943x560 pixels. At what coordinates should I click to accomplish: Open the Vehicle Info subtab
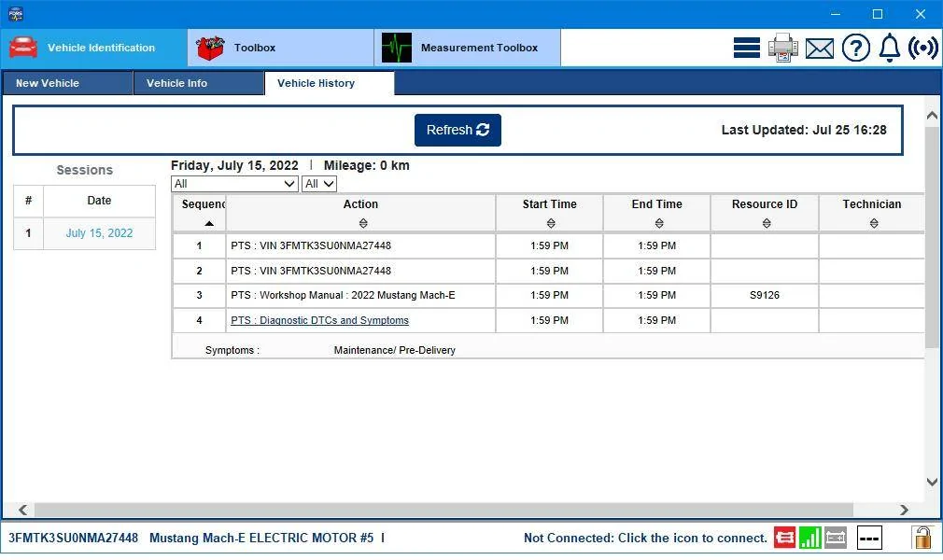pyautogui.click(x=199, y=83)
